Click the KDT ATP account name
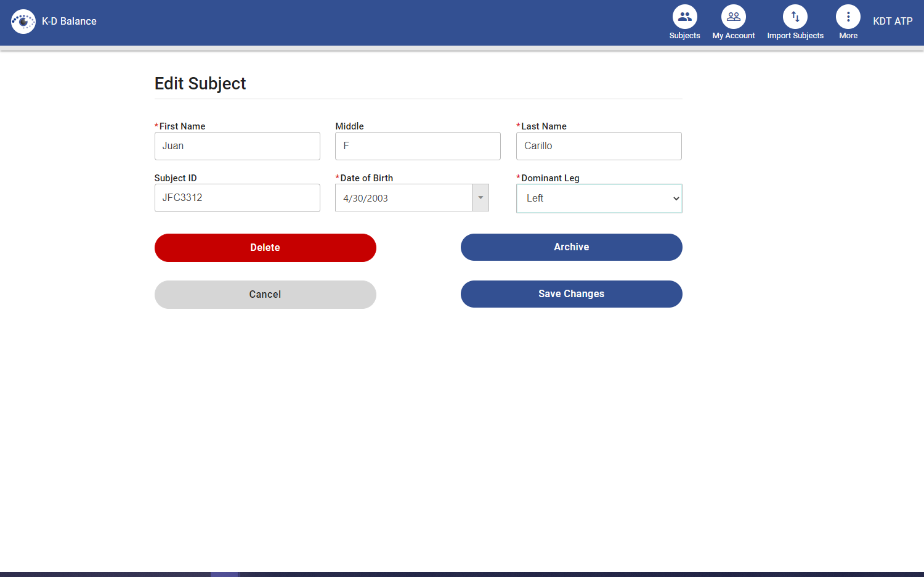The image size is (924, 577). pos(892,21)
